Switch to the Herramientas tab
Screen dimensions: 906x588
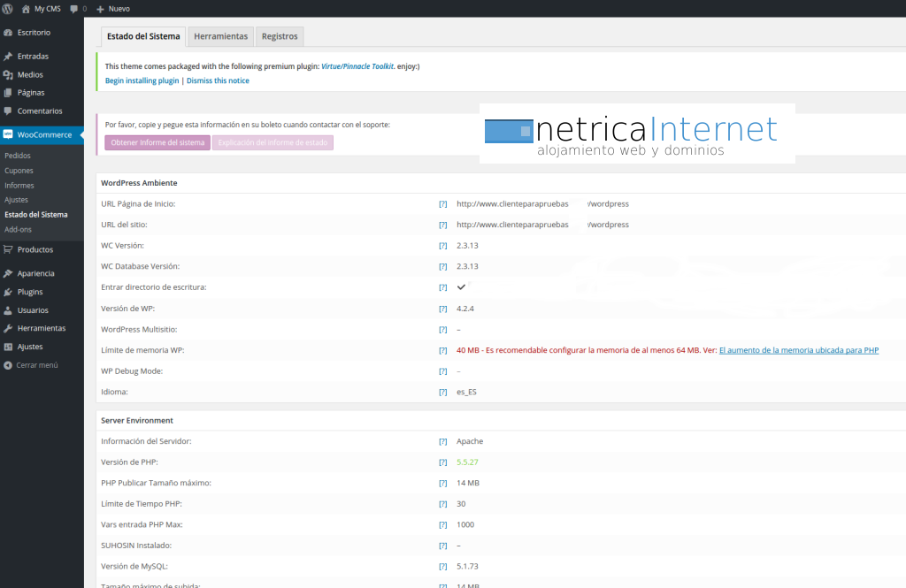(x=220, y=36)
